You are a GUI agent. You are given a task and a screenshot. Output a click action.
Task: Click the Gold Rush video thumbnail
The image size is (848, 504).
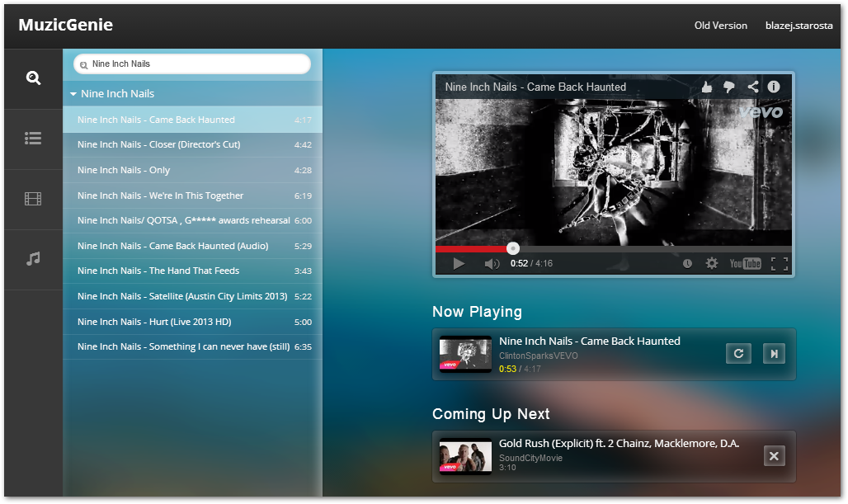pos(465,456)
